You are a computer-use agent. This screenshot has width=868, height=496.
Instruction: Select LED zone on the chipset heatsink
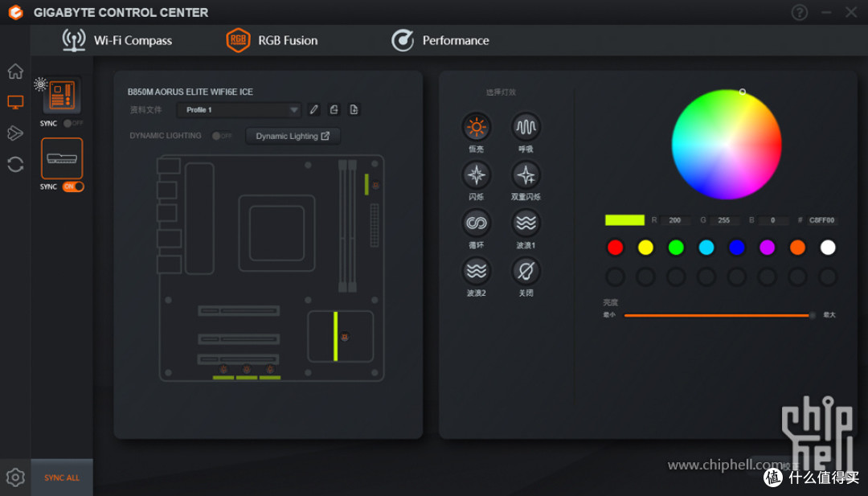(335, 337)
